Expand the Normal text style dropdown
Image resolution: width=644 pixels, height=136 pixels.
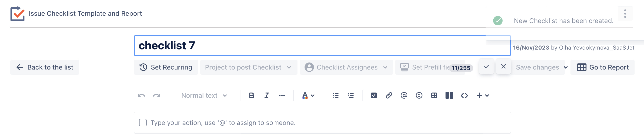coord(204,96)
